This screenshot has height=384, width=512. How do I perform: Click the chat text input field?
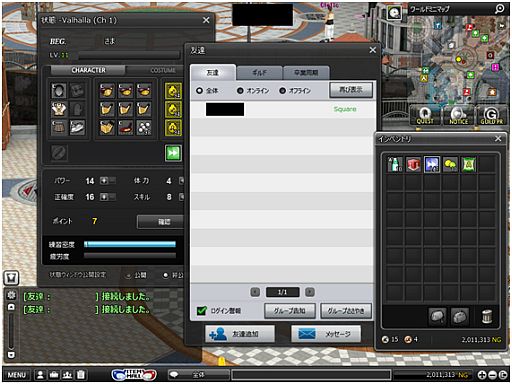[311, 375]
